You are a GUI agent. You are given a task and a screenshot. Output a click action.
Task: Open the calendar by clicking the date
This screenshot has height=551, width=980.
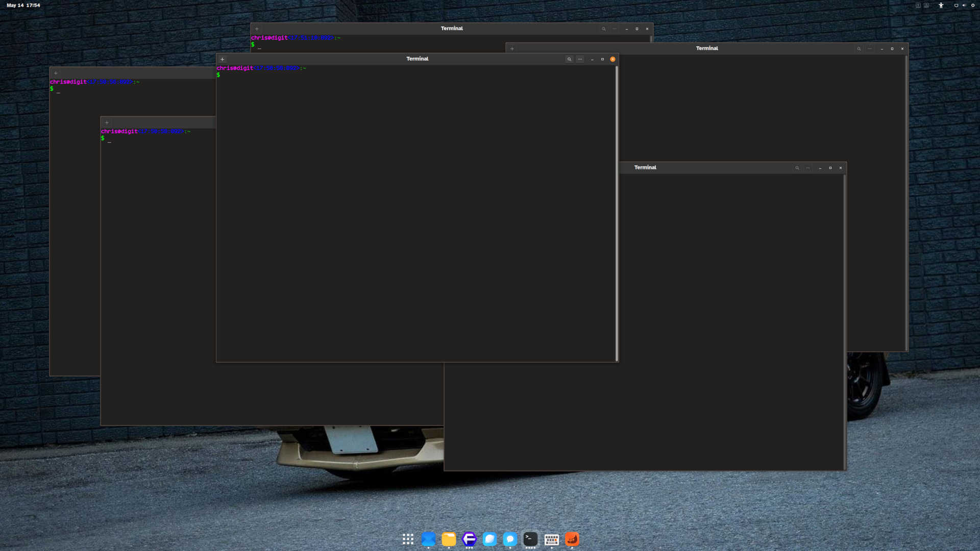click(23, 5)
